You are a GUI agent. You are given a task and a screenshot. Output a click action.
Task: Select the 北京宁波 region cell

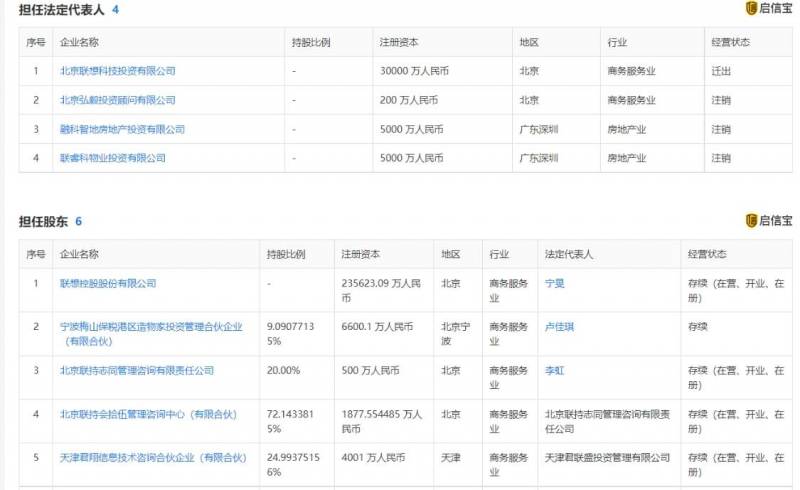pyautogui.click(x=456, y=334)
